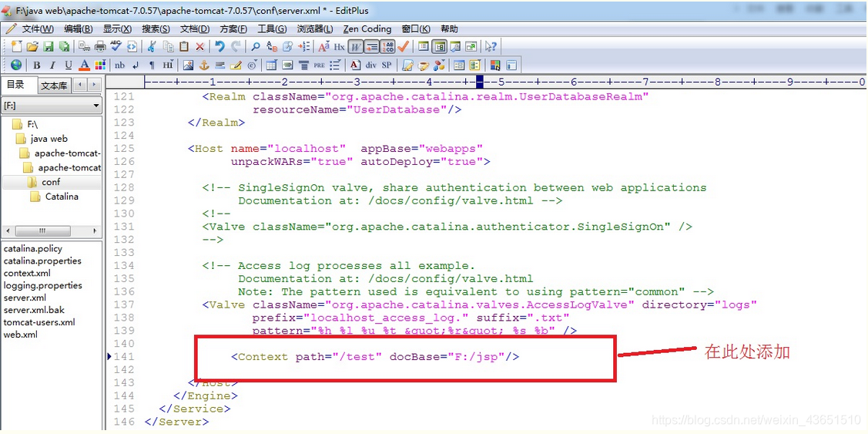This screenshot has height=434, width=868.
Task: Open the F: drive selection dropdown
Action: [52, 106]
